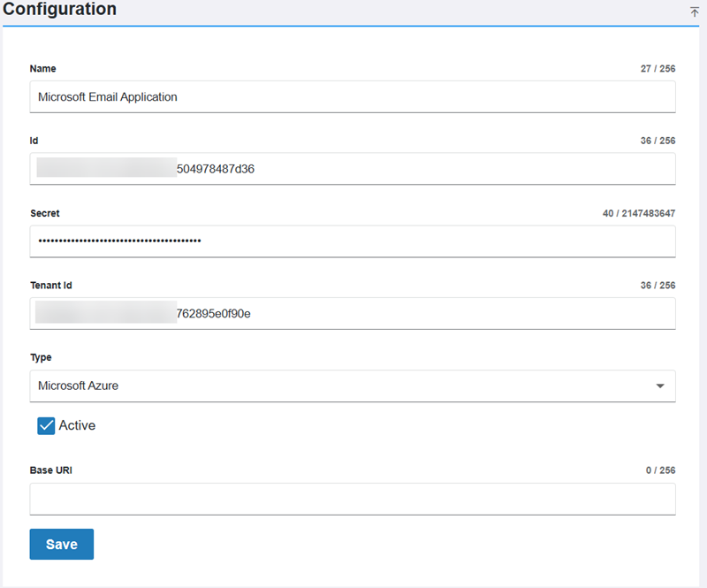Select the Secret password field
The image size is (707, 588).
click(353, 241)
